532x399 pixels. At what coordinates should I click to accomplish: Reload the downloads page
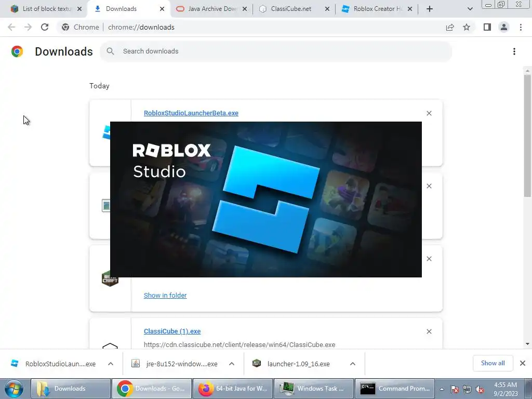(x=45, y=27)
